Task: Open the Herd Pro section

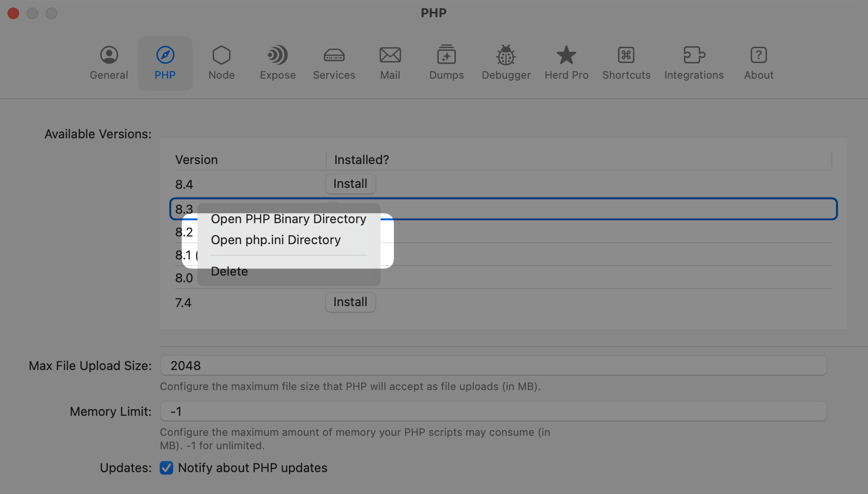Action: tap(566, 62)
